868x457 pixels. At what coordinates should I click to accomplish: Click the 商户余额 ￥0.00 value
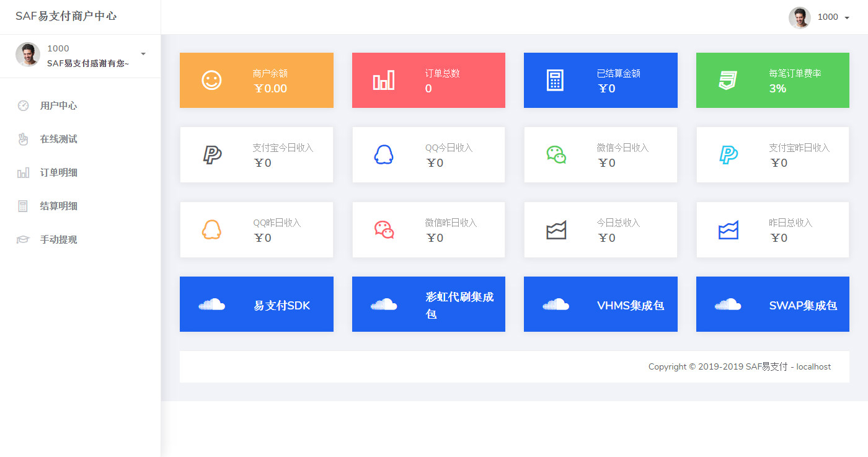pyautogui.click(x=270, y=89)
